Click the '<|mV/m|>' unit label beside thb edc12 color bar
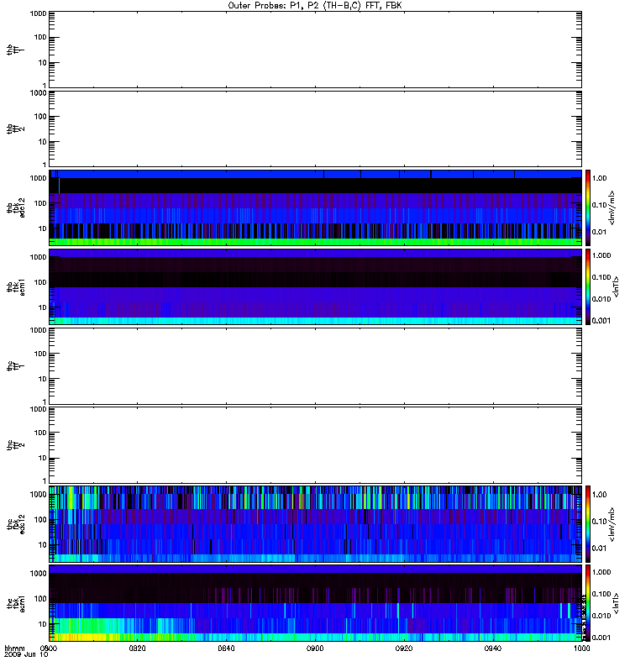The width and height of the screenshot is (630, 672). (x=612, y=207)
